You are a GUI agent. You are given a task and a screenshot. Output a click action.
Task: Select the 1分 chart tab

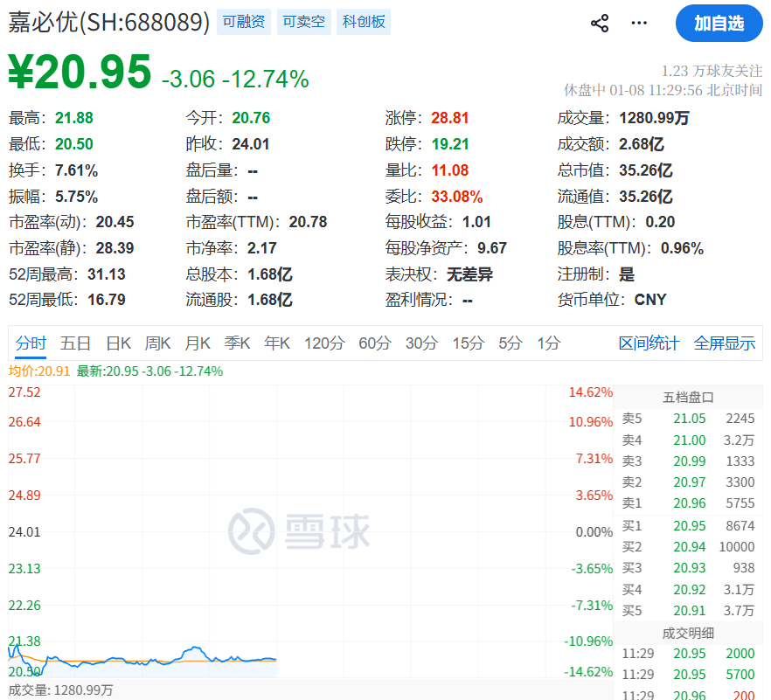[549, 343]
